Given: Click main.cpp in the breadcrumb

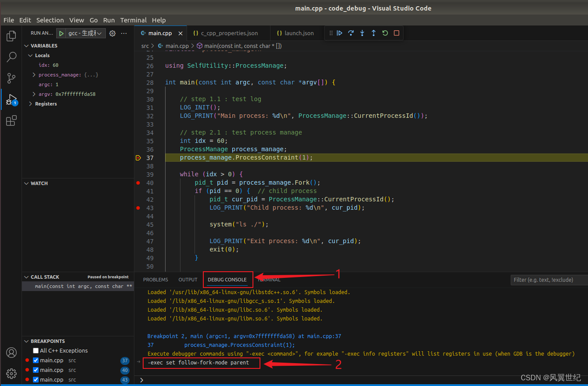Looking at the screenshot, I should (177, 46).
